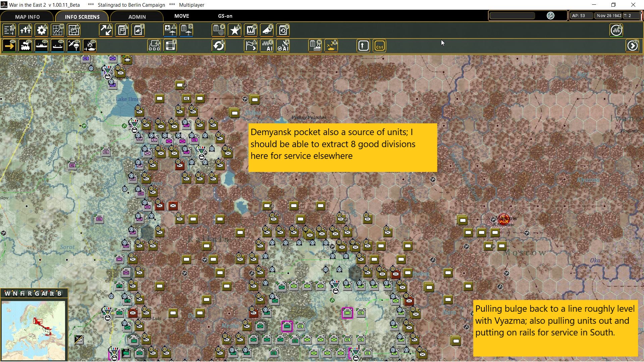Toggle the W theater filter on minimap
644x362 pixels.
[7, 294]
